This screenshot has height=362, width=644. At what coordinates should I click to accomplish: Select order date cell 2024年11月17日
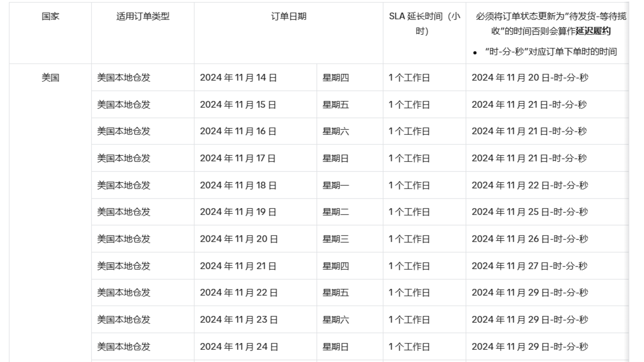click(x=238, y=159)
